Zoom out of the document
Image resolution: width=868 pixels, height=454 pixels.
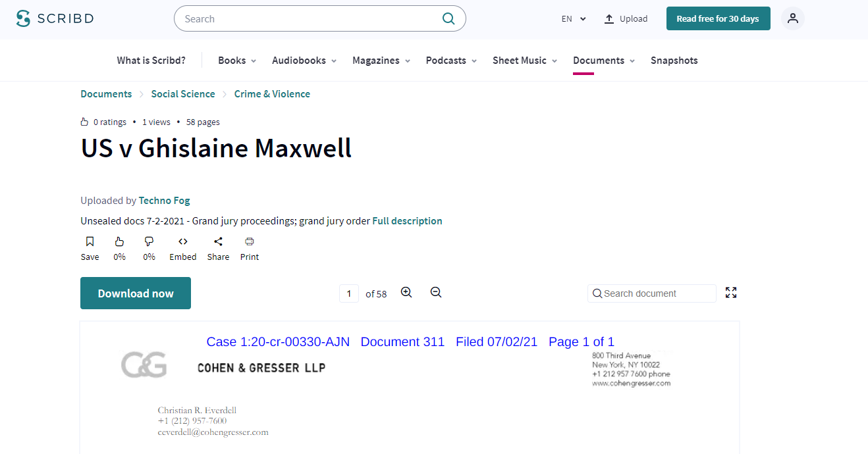point(436,293)
